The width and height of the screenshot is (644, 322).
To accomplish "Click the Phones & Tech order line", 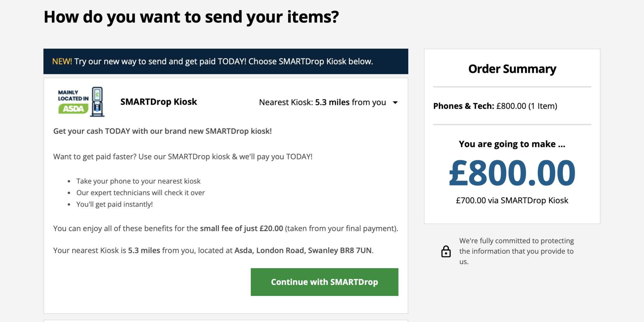I will (495, 106).
